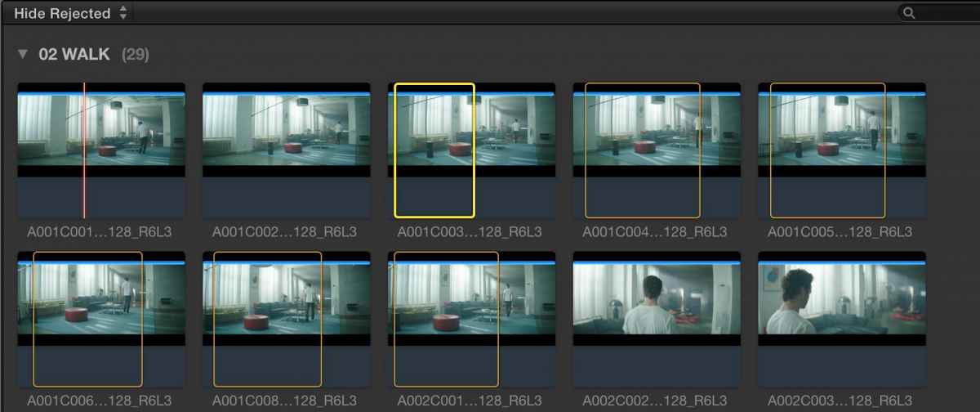Collapse the 02 WALK event group
The width and height of the screenshot is (980, 412).
(24, 55)
